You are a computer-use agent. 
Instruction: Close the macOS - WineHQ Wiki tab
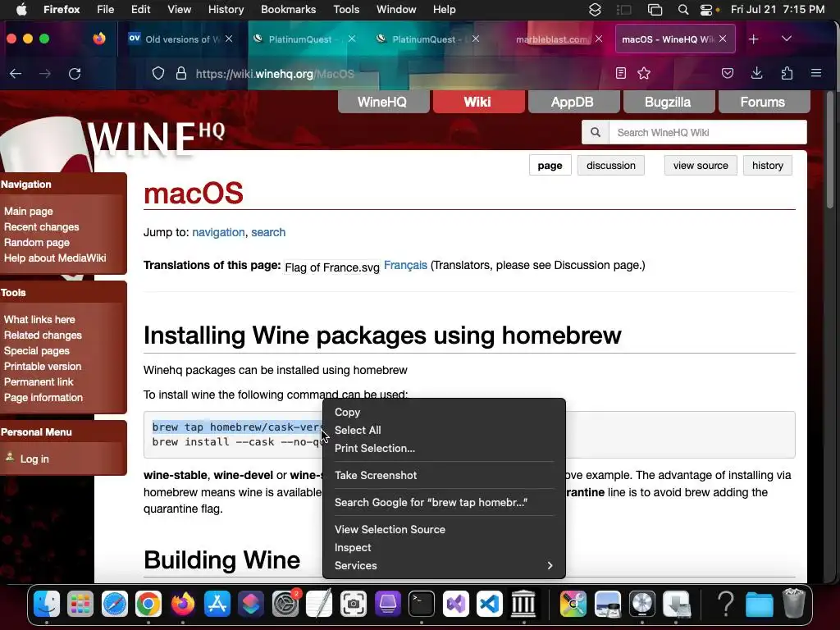pos(723,39)
